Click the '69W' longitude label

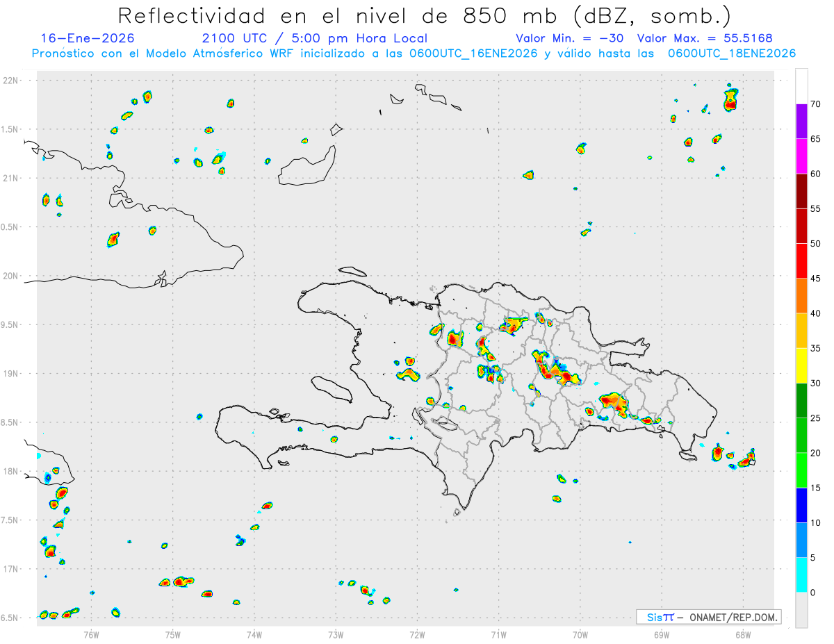tap(662, 634)
